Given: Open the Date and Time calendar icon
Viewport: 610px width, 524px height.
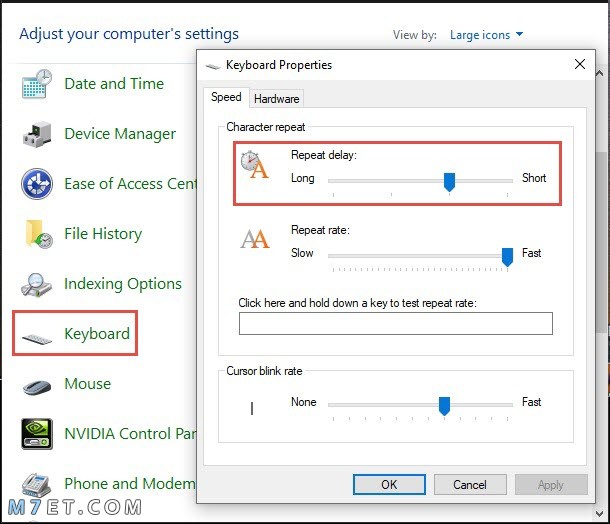Looking at the screenshot, I should pyautogui.click(x=37, y=84).
